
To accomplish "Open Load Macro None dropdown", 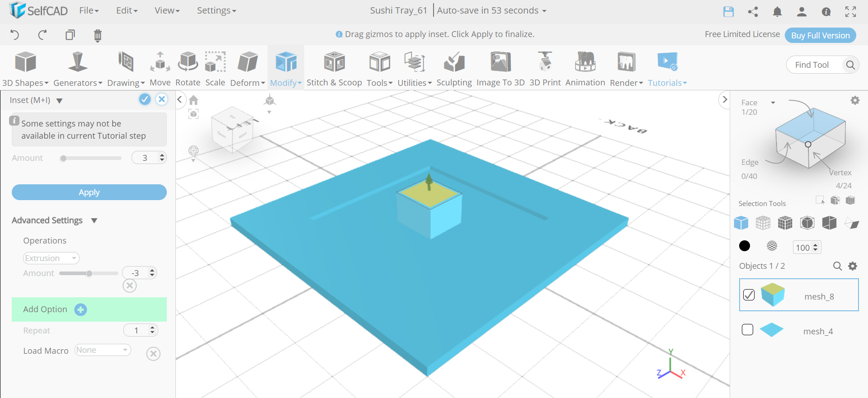I will pos(103,350).
